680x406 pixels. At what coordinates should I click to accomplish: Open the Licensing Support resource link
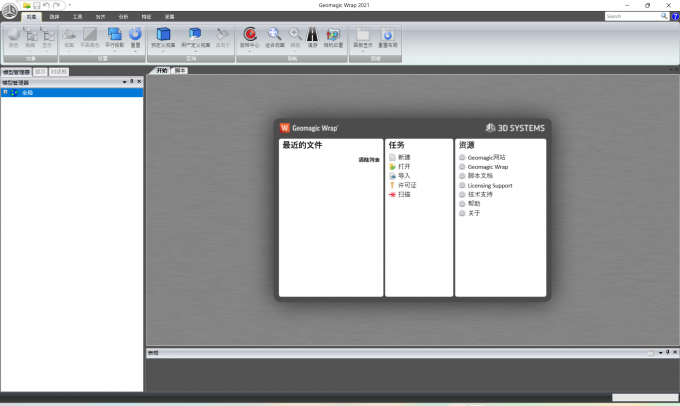490,185
